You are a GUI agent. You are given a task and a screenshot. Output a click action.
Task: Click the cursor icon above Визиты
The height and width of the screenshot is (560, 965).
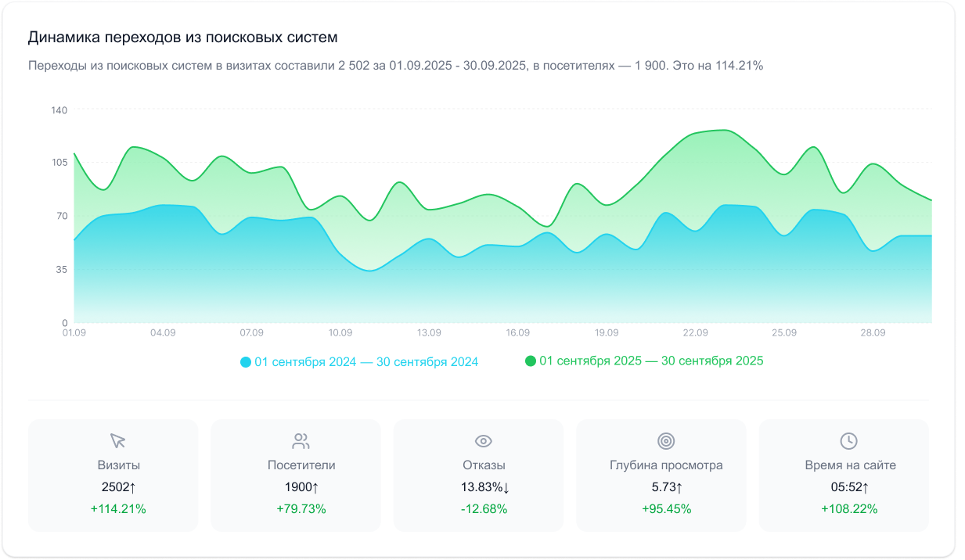point(117,440)
